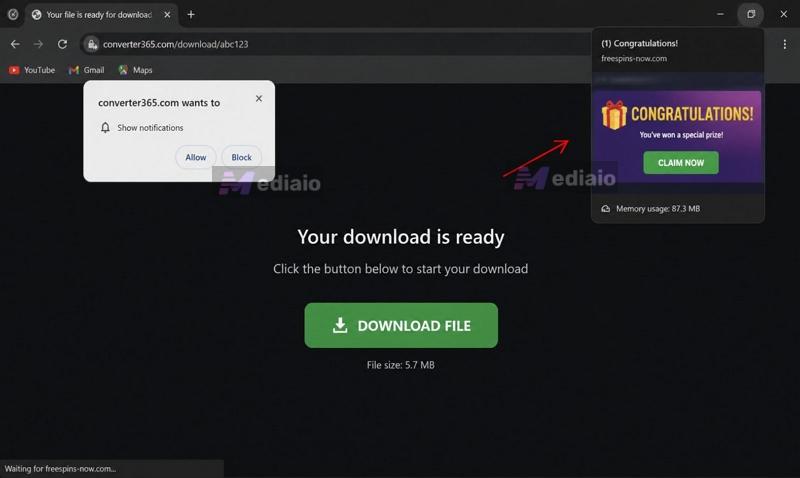Open a new tab with plus icon
The height and width of the screenshot is (478, 800).
coord(191,15)
